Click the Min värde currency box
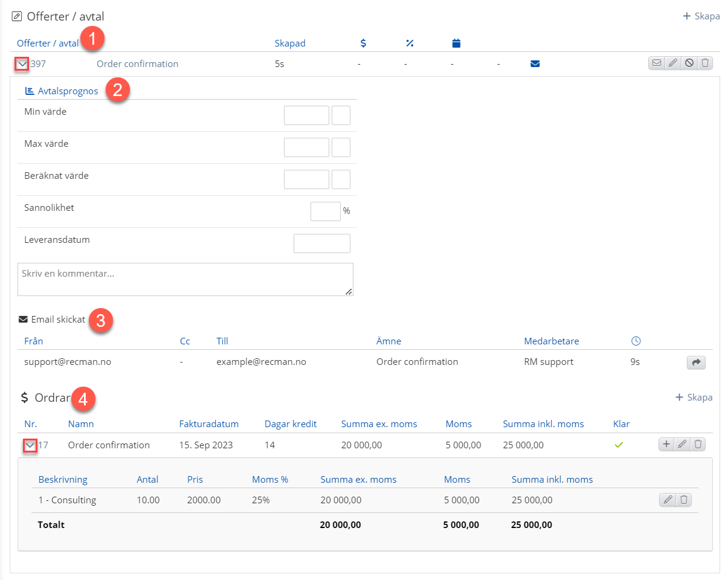 (341, 115)
